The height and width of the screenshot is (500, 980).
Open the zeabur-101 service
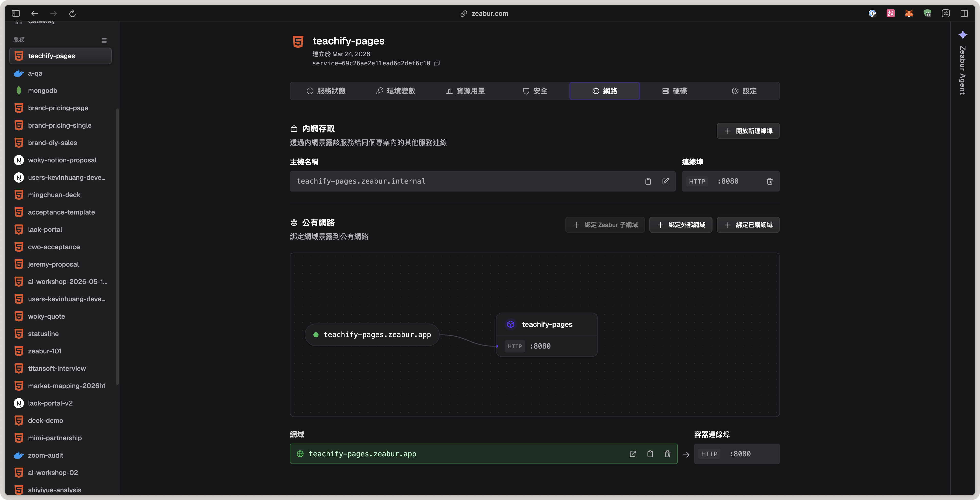pos(60,351)
